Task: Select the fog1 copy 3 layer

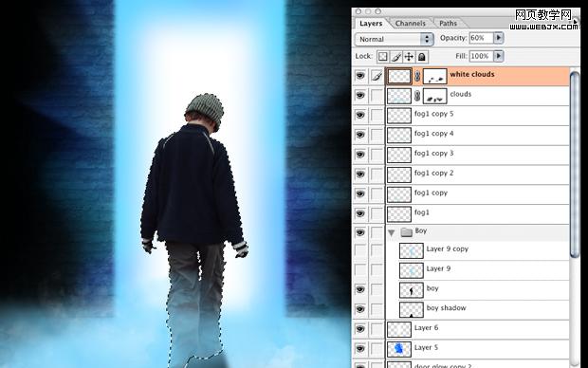Action: coord(477,155)
